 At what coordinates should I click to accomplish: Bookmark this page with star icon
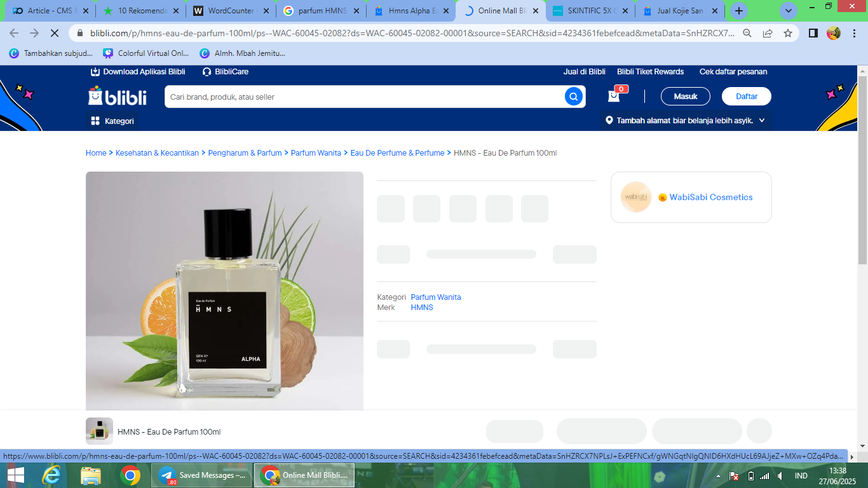(788, 33)
